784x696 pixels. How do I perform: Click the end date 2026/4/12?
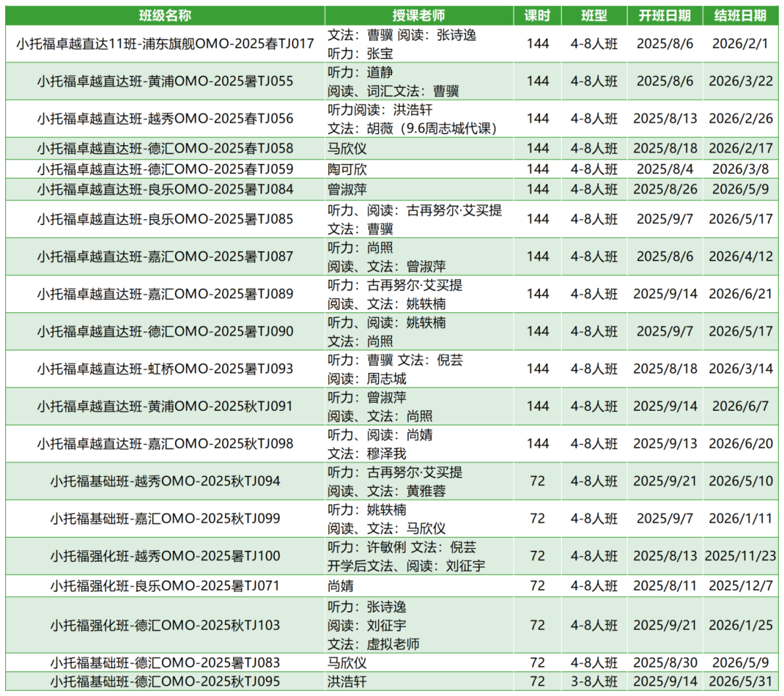[740, 256]
